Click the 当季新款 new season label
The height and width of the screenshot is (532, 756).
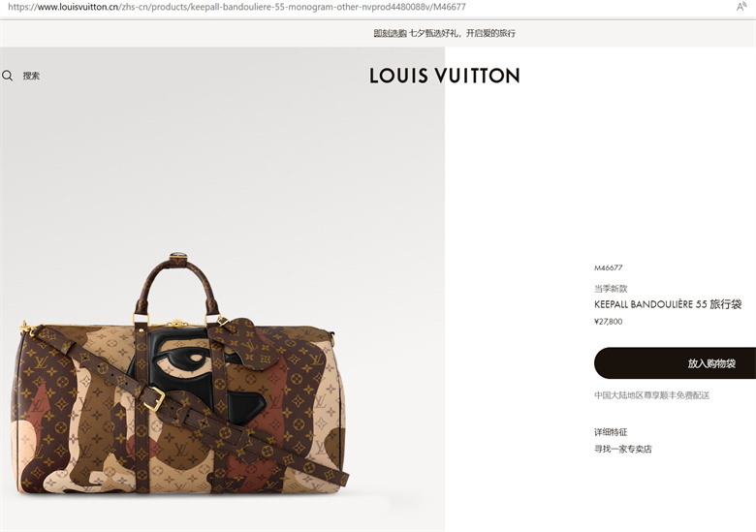point(611,289)
